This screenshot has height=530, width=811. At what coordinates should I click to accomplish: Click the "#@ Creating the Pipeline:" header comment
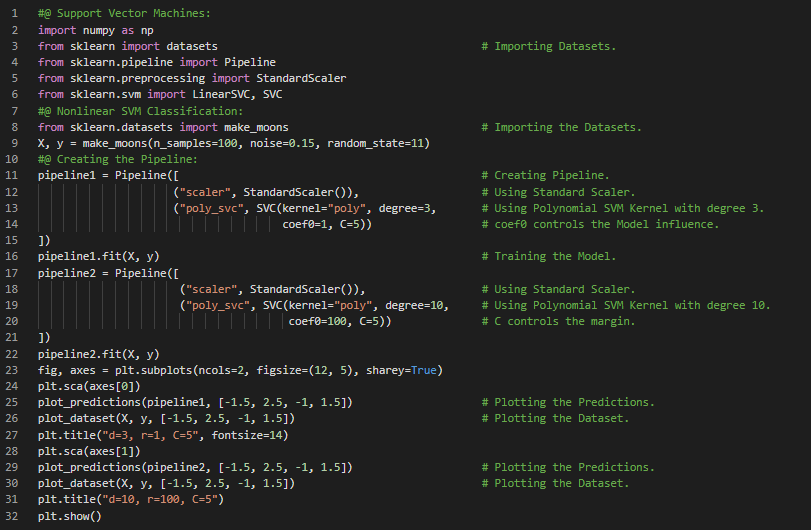click(118, 159)
